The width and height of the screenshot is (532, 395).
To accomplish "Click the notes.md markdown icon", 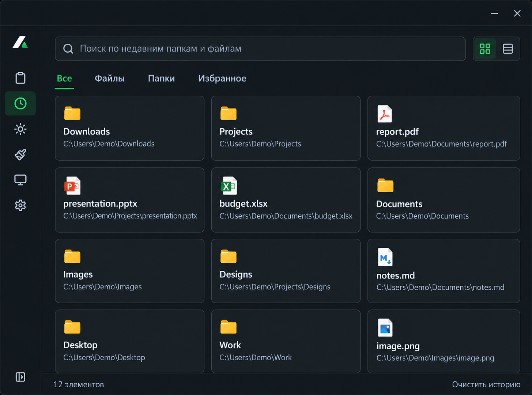I will pos(385,257).
